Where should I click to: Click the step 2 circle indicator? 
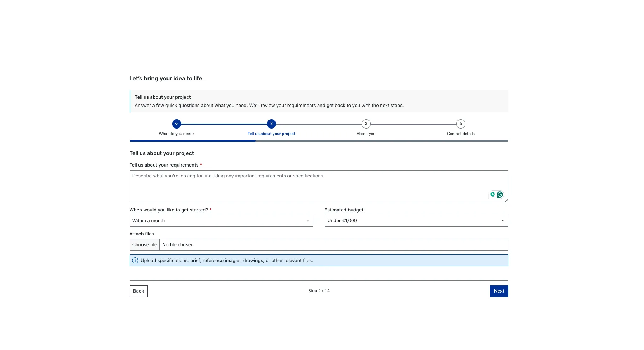(x=271, y=124)
